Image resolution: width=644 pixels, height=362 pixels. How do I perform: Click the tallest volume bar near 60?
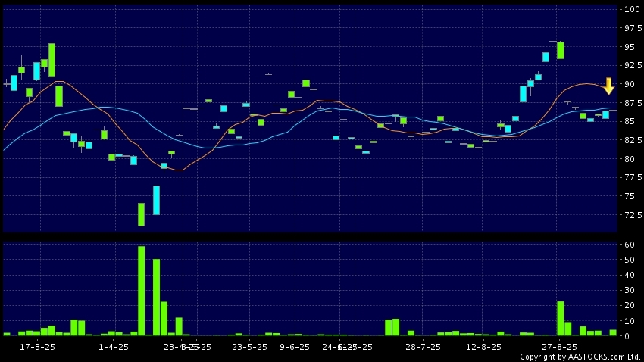coord(141,291)
